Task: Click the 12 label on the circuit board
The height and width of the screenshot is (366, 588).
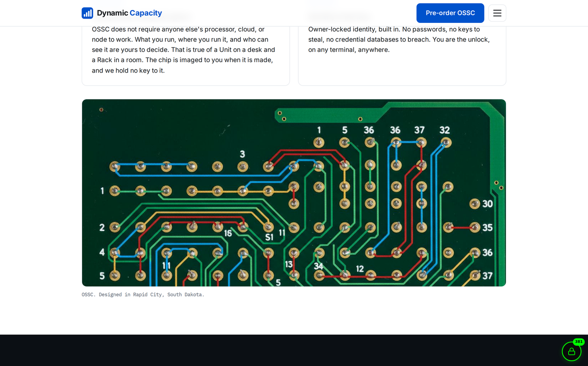Action: 360,269
